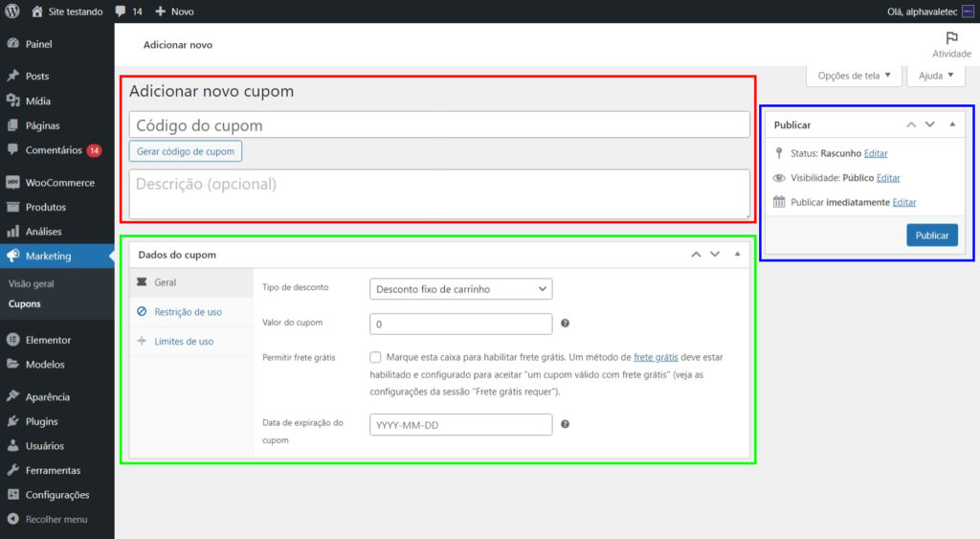
Task: Open the Tipo de desconto dropdown
Action: point(460,289)
